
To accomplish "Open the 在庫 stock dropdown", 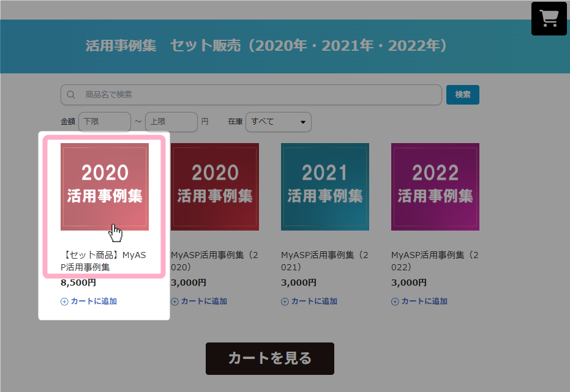I will pos(279,122).
